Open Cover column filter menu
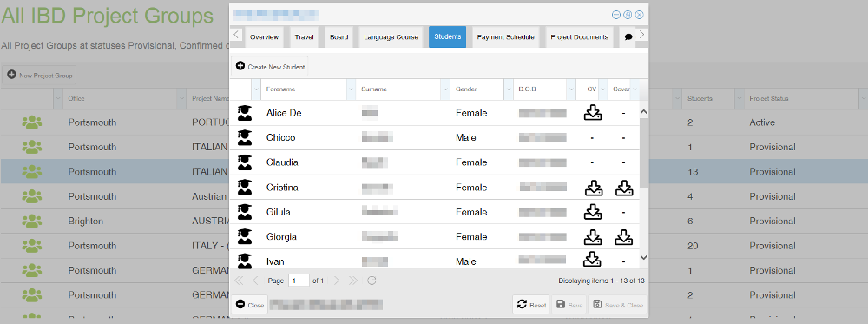Screen dimensions: 868x324 tap(635, 89)
